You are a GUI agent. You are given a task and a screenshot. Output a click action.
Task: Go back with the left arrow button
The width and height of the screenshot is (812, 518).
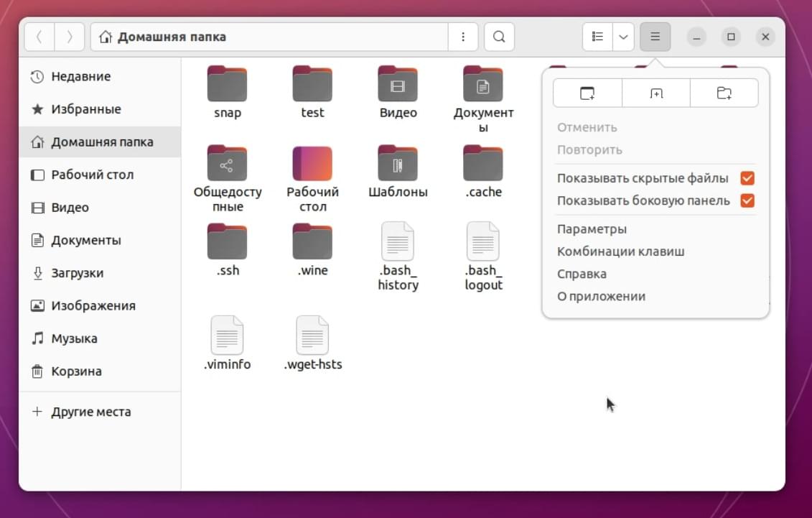click(39, 37)
